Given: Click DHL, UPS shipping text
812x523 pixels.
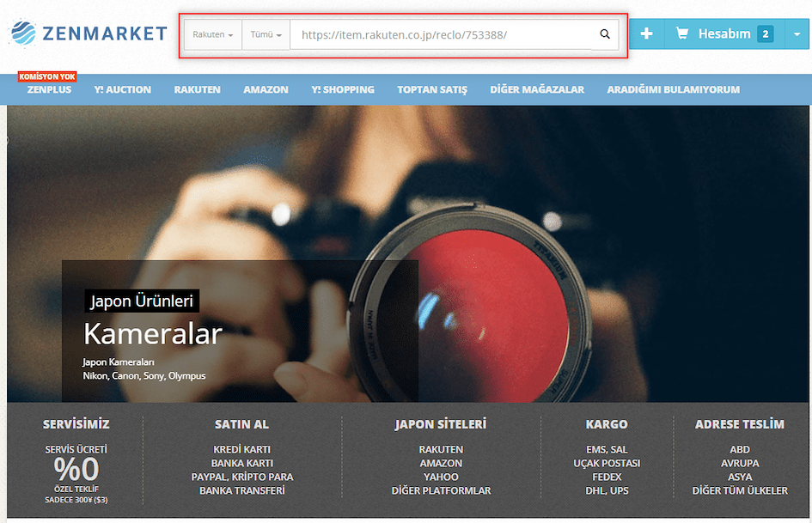Looking at the screenshot, I should tap(607, 490).
